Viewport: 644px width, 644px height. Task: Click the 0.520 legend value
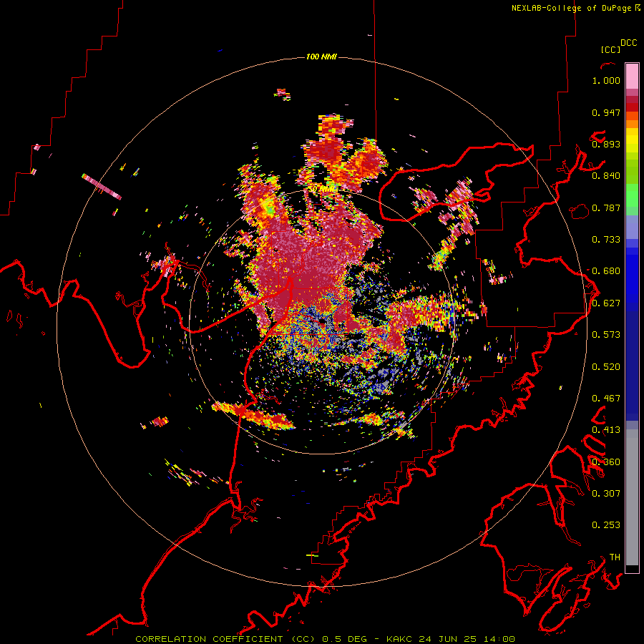pos(606,367)
